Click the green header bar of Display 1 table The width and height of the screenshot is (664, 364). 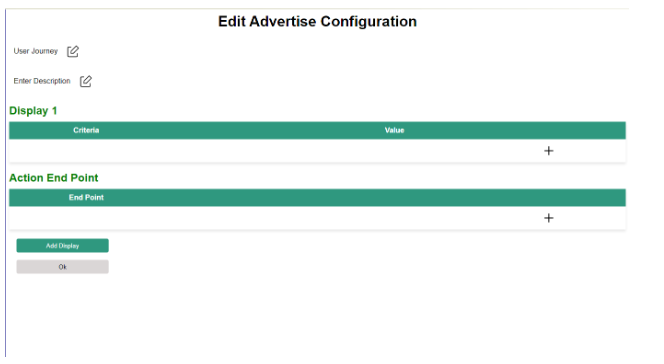[x=317, y=130]
